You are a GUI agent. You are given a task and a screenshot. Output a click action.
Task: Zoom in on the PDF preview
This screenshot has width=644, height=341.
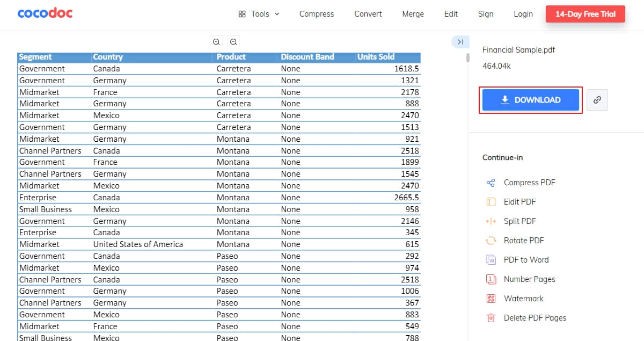click(216, 41)
